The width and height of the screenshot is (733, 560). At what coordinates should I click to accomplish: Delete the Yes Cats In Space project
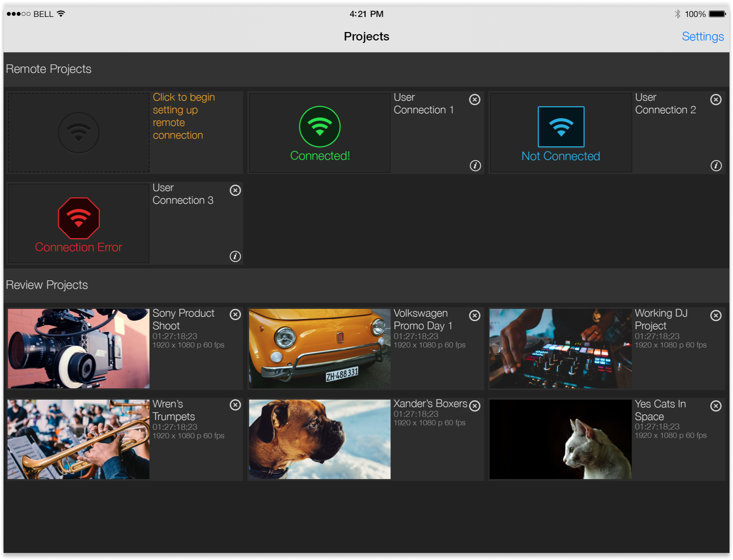point(716,406)
